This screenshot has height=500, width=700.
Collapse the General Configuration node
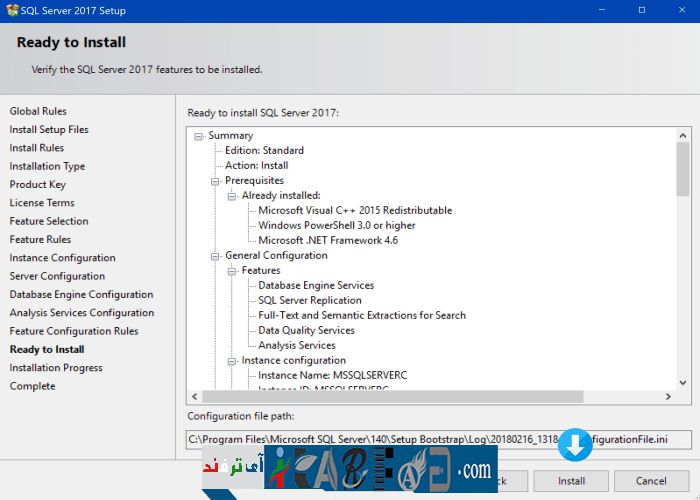pos(215,256)
